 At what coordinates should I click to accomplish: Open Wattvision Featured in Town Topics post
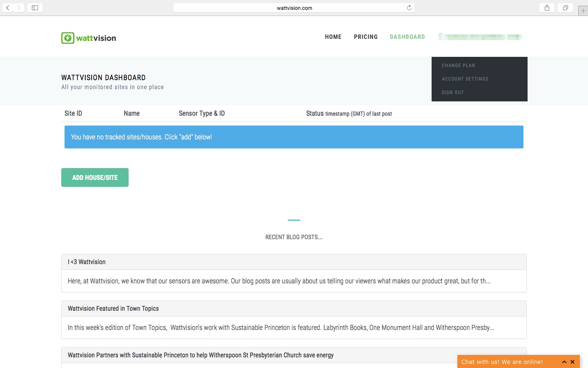pos(113,309)
